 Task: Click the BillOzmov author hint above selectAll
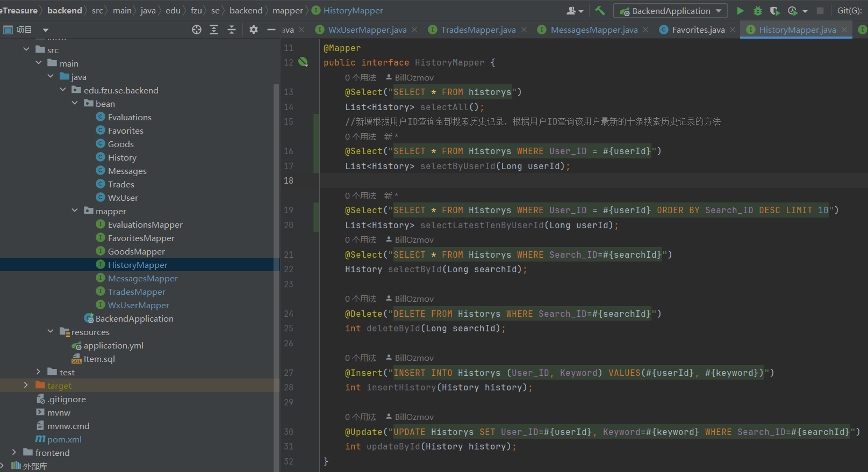point(410,77)
